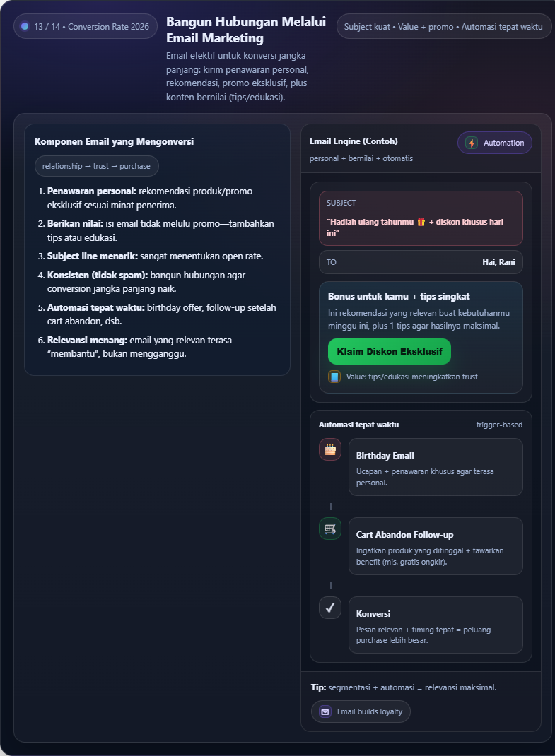Viewport: 555px width, 756px height.
Task: Click the 13 / 14 Conversion Rate pill
Action: click(x=85, y=27)
